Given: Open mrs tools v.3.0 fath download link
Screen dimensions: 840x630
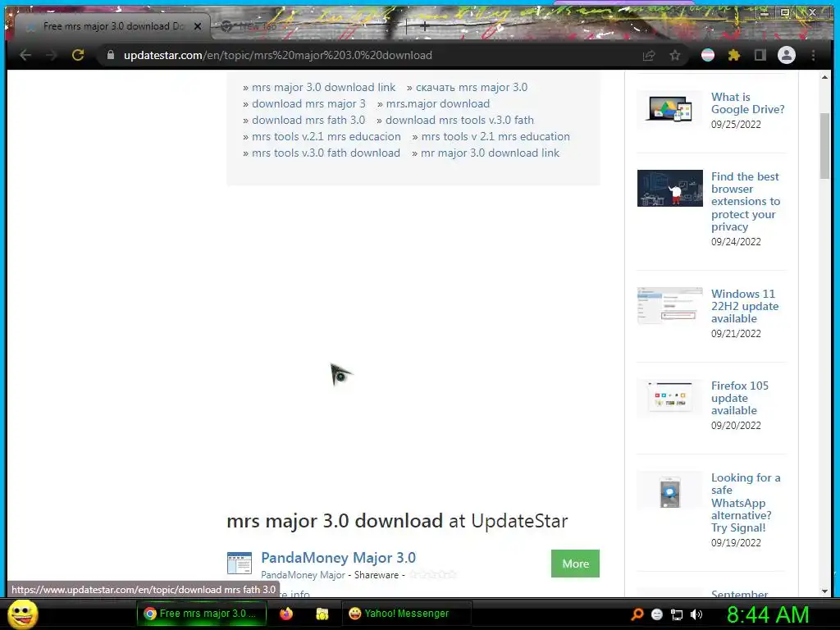Looking at the screenshot, I should click(326, 153).
